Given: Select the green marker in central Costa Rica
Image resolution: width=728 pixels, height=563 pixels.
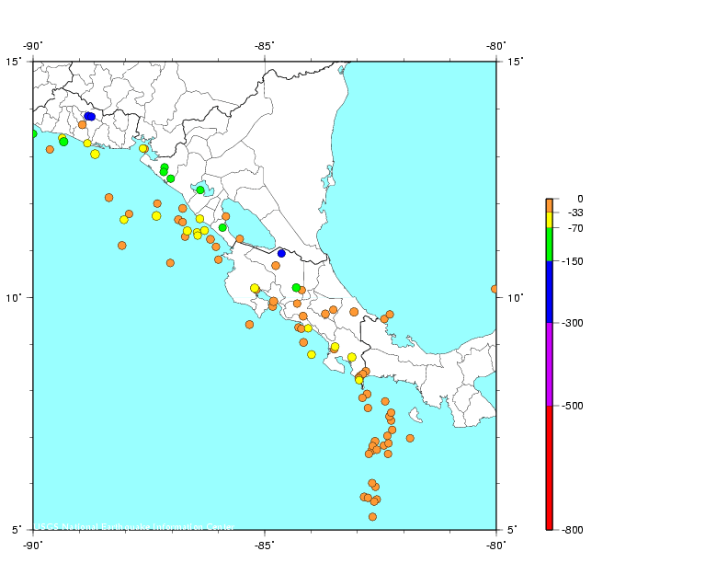Looking at the screenshot, I should pyautogui.click(x=296, y=288).
